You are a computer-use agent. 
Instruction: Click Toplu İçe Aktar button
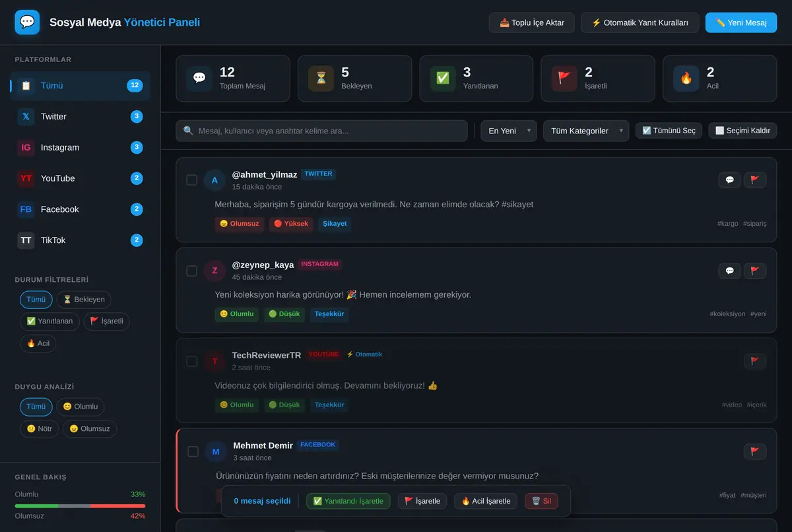532,22
